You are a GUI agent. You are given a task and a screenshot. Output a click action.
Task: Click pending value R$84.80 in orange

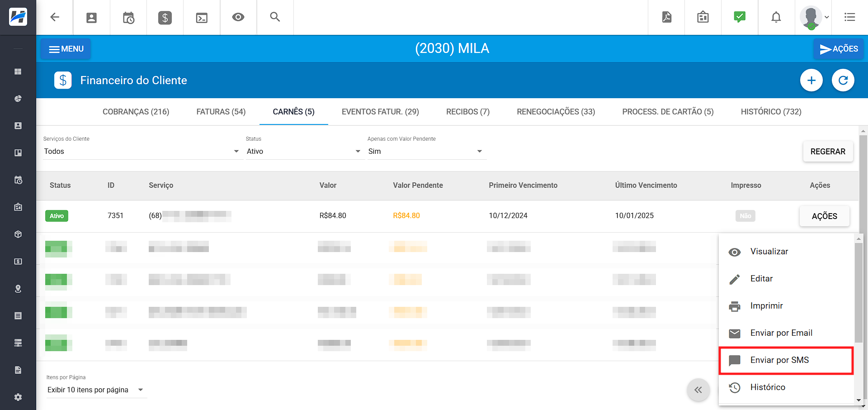tap(406, 215)
